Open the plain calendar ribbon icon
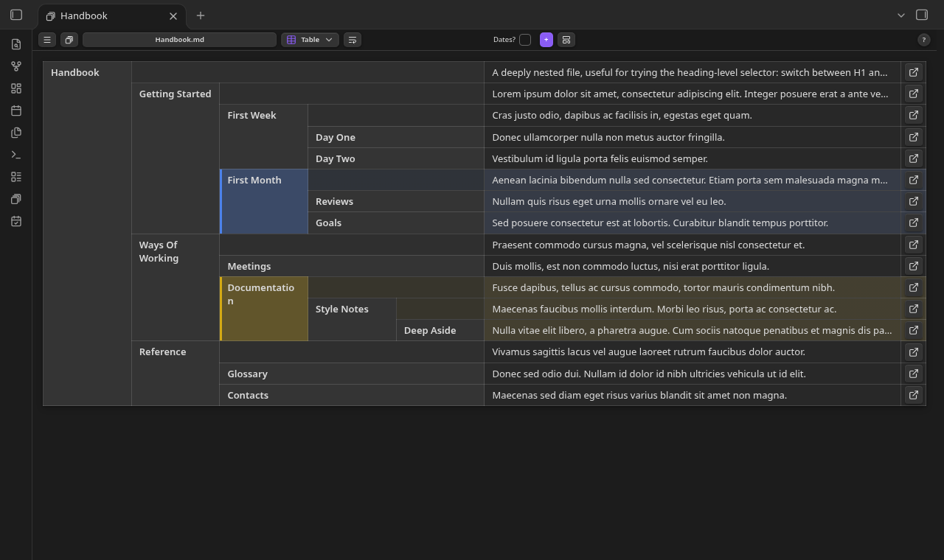 pyautogui.click(x=16, y=111)
